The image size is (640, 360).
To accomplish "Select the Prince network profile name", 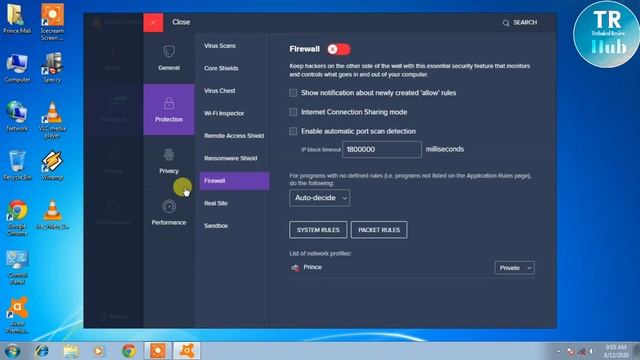I will click(x=313, y=267).
